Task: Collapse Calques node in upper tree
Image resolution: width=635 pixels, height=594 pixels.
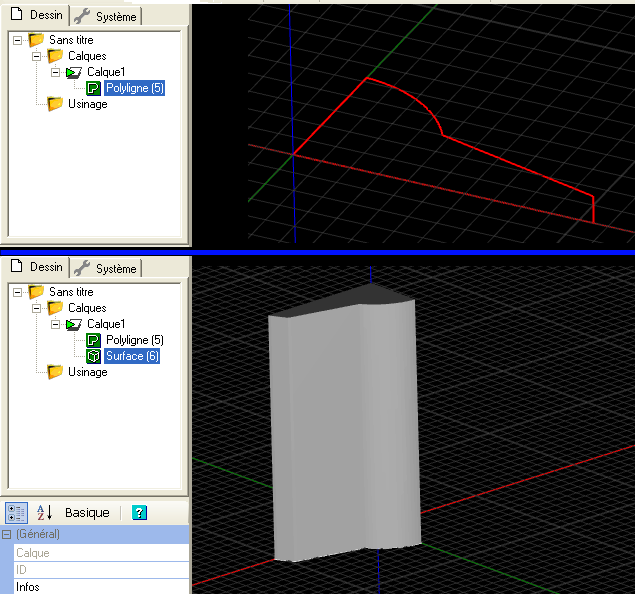Action: point(36,56)
